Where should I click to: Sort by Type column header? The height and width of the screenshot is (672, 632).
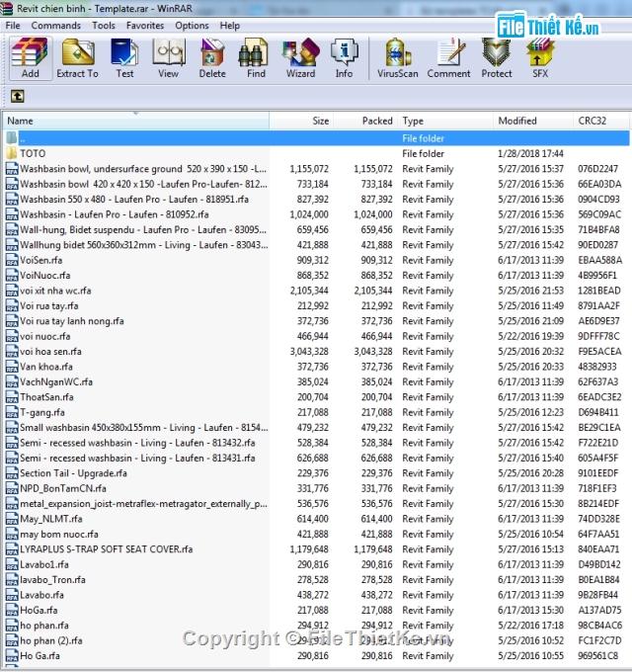pyautogui.click(x=445, y=121)
